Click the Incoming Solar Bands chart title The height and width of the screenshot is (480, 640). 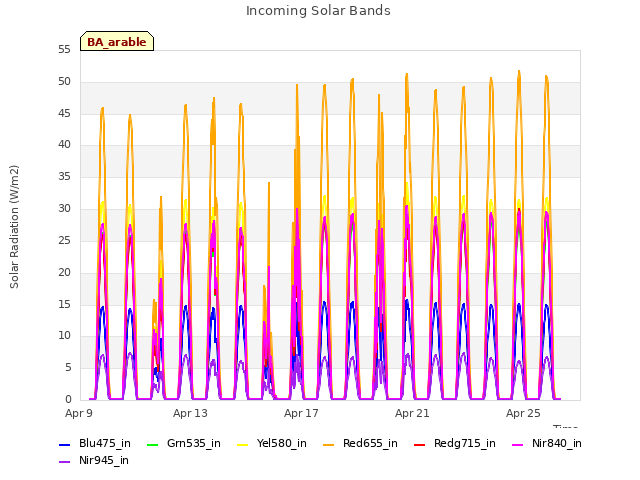click(x=318, y=11)
